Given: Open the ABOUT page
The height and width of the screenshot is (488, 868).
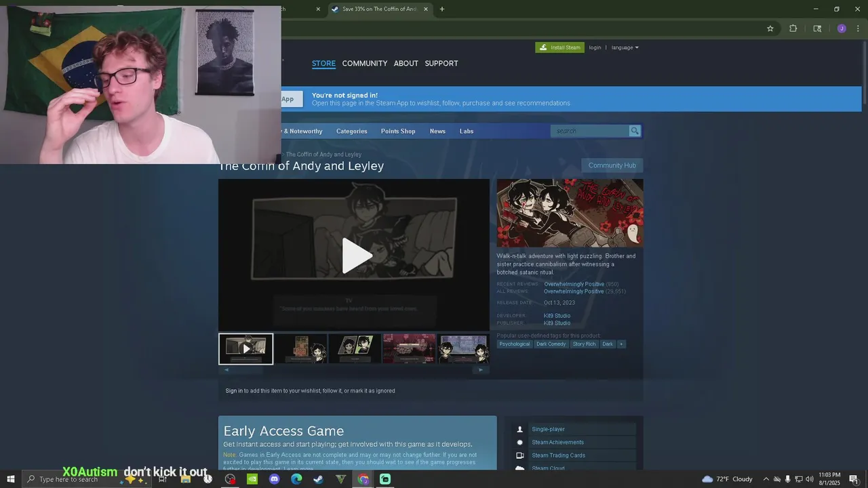Looking at the screenshot, I should (x=406, y=63).
